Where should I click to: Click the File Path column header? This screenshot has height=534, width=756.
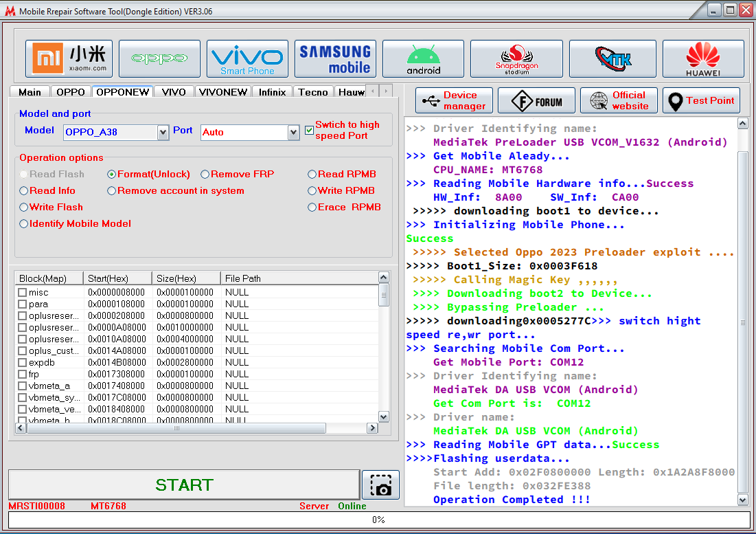tap(299, 278)
